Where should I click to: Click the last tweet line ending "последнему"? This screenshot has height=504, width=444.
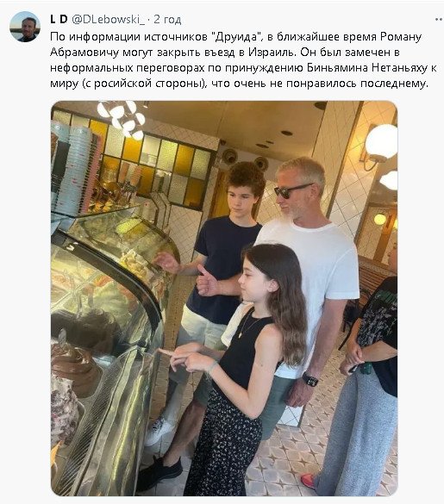coord(240,84)
